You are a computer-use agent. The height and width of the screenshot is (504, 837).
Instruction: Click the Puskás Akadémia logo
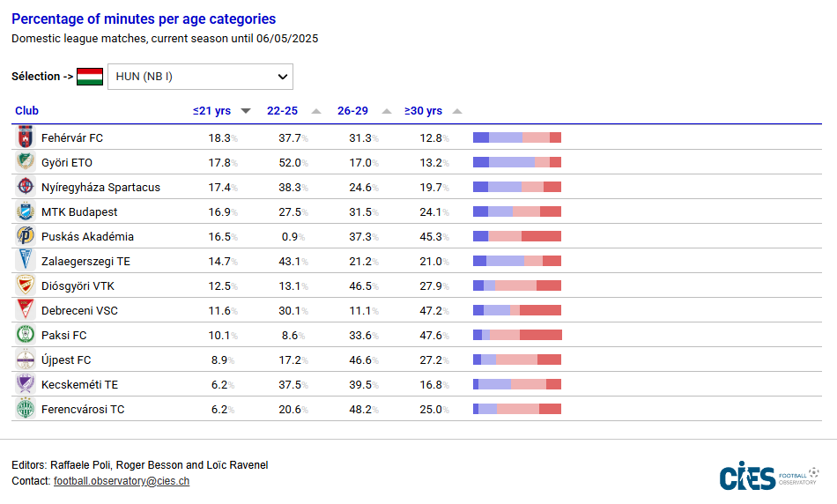25,236
